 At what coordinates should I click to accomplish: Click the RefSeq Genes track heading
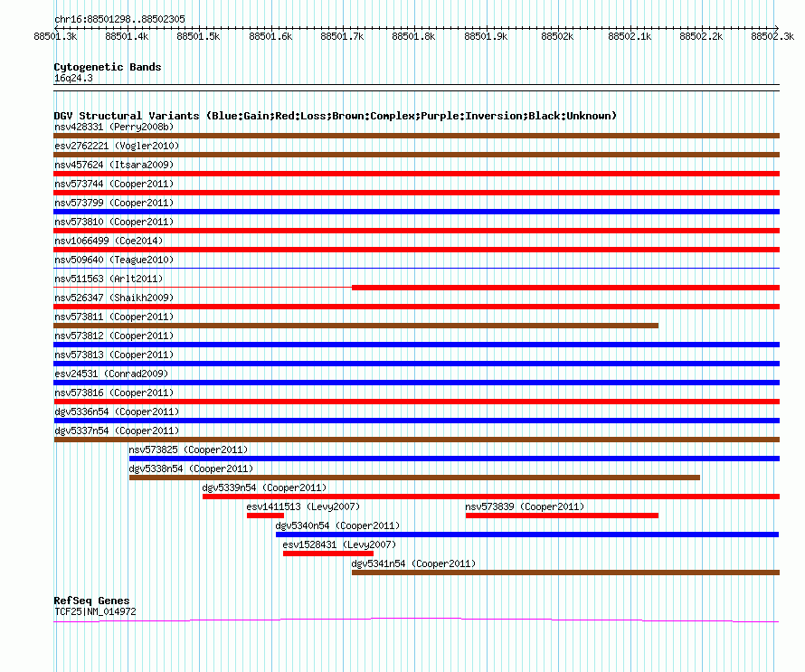click(92, 601)
